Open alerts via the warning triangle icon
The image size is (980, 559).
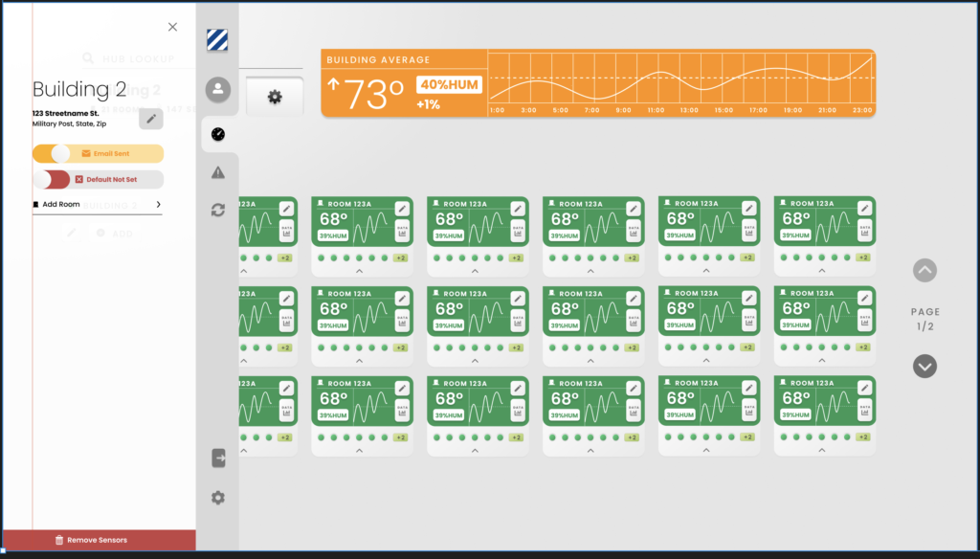coord(218,172)
